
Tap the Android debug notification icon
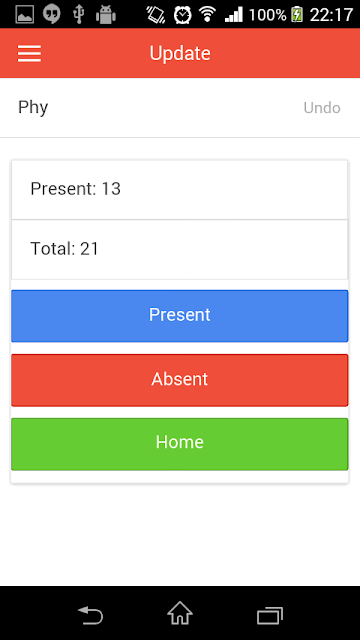pyautogui.click(x=105, y=16)
